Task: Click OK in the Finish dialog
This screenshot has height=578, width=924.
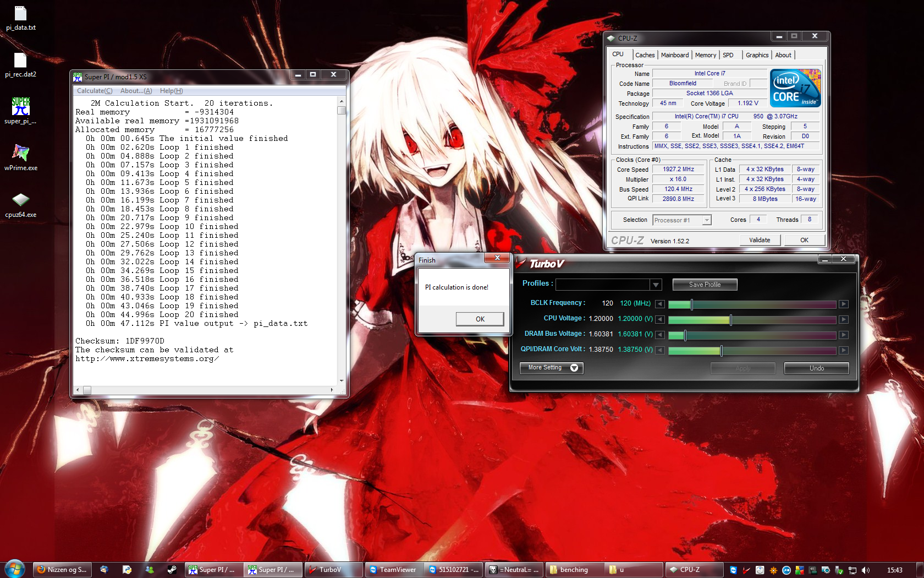Action: 480,319
